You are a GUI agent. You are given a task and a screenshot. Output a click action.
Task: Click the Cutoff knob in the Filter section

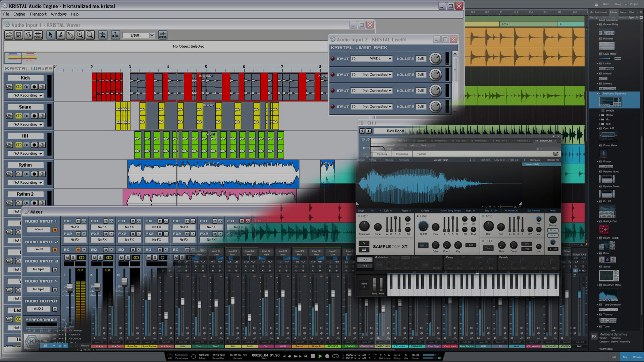423,226
